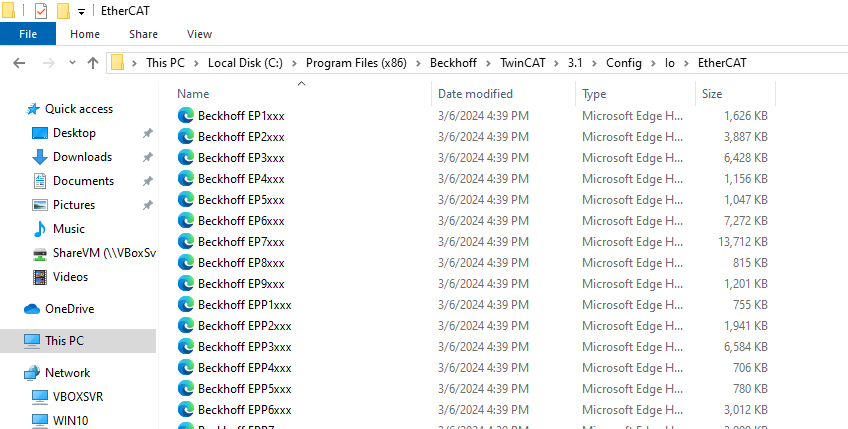This screenshot has height=429, width=848.
Task: Click the Edge icon beside Beckhoff EPP3xxx
Action: pyautogui.click(x=186, y=346)
